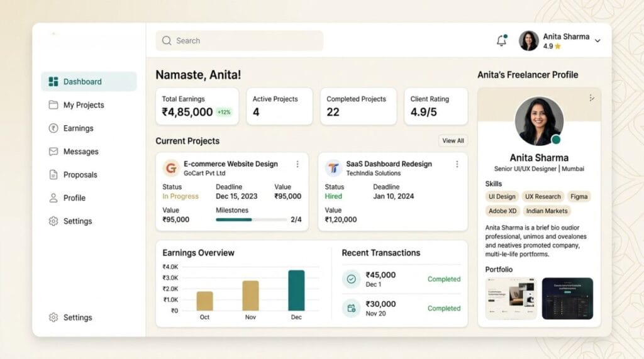Click the View All button
The width and height of the screenshot is (644, 359).
point(453,140)
